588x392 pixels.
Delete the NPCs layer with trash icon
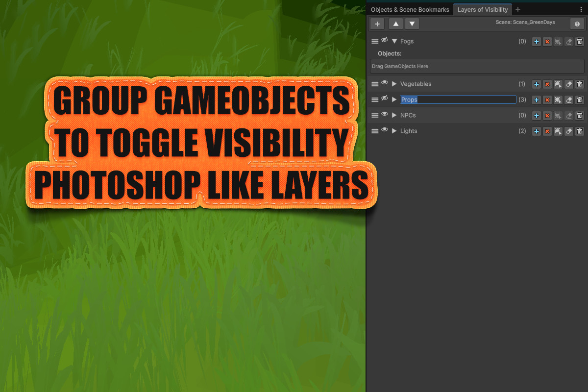point(580,116)
